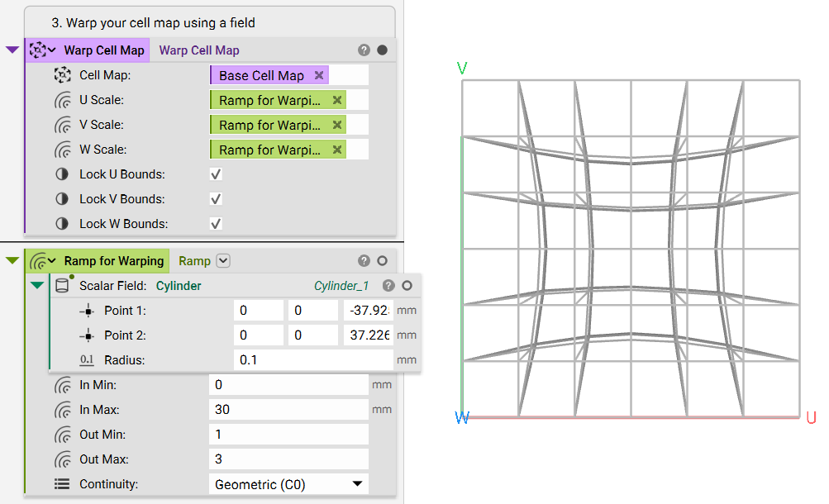Remove Base Cell Map chip with X

319,75
